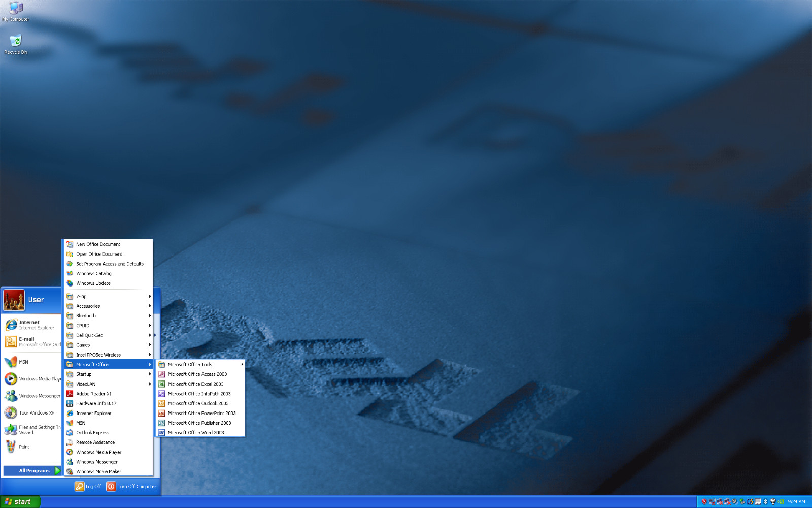Click the Bluetooth tray icon
This screenshot has height=508, width=812.
(x=766, y=502)
